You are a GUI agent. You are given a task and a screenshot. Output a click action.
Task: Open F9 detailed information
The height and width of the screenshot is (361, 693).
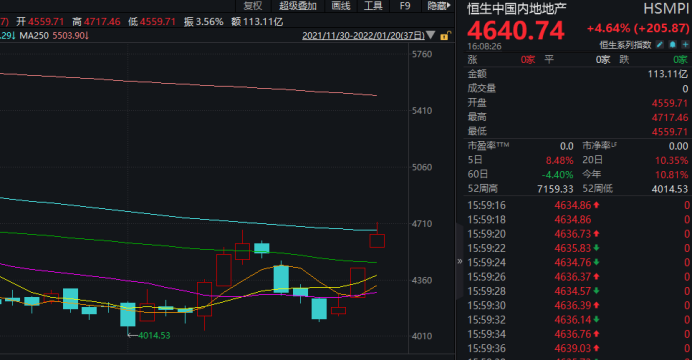(x=405, y=6)
